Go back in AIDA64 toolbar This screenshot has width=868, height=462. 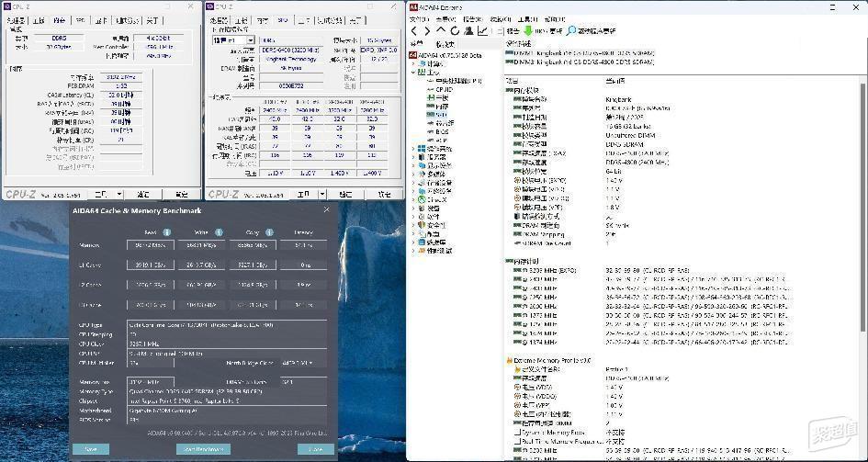coord(414,31)
